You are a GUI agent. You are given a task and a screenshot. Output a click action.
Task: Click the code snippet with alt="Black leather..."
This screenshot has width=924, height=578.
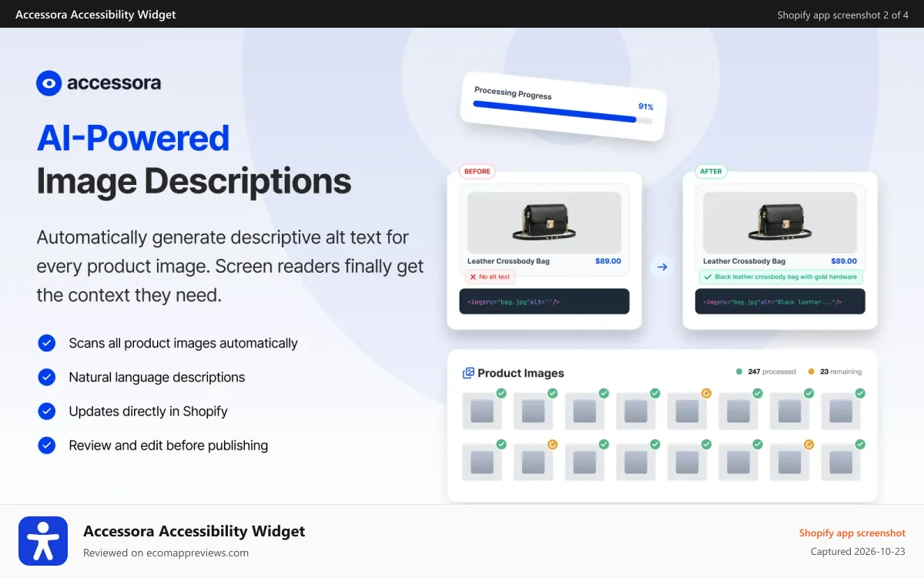780,301
